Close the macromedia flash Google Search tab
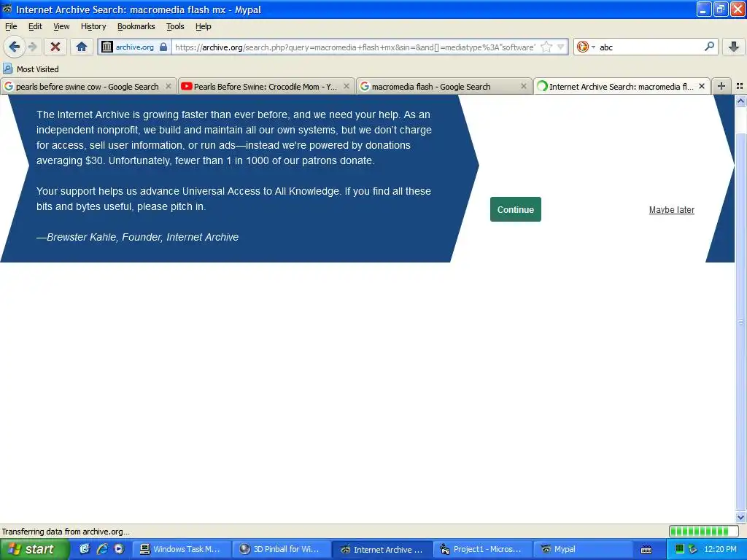Screen dimensions: 747x560 pyautogui.click(x=524, y=86)
